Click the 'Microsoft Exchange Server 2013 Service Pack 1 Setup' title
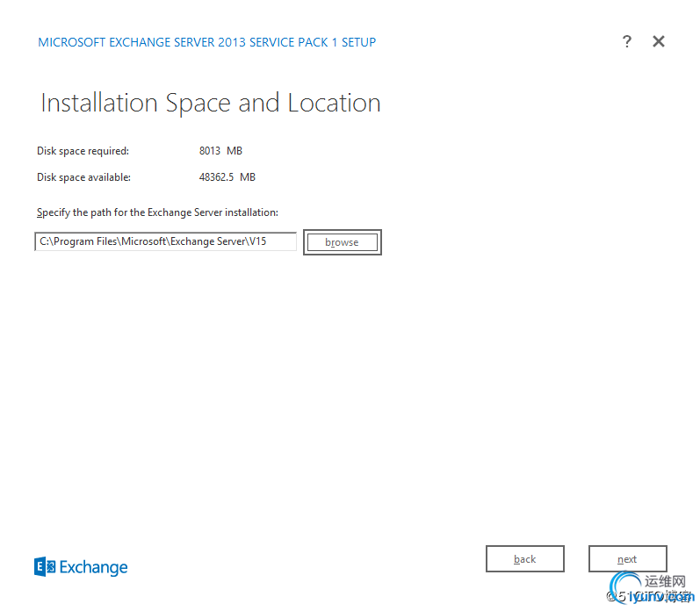Screen dimensions: 700x611 (x=207, y=42)
